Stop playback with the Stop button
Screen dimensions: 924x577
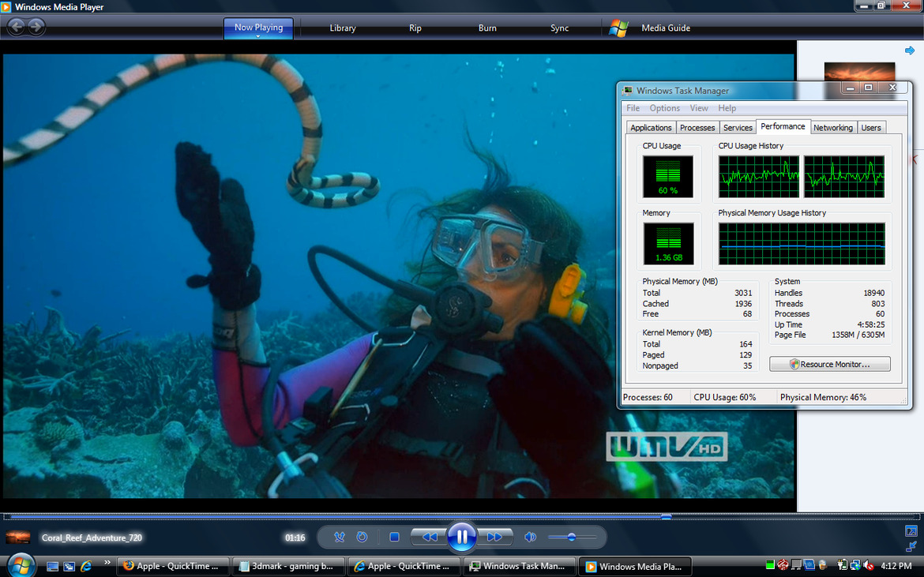pos(394,537)
